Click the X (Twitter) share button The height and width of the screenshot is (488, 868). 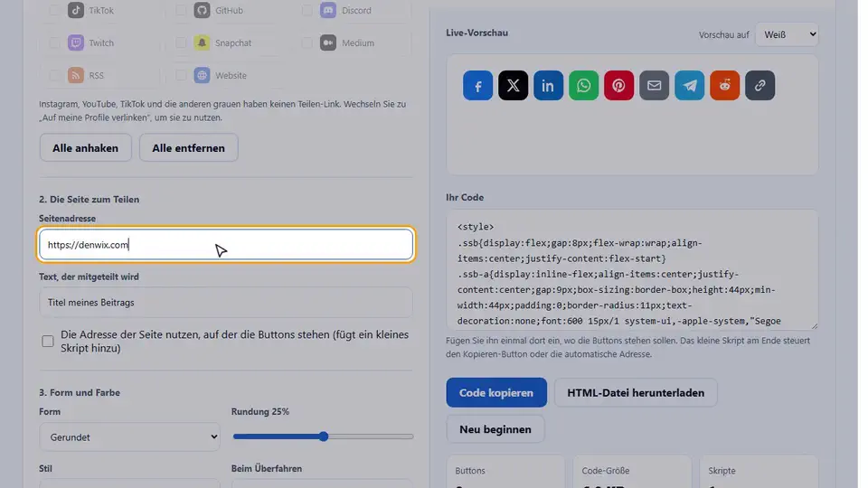pos(514,85)
